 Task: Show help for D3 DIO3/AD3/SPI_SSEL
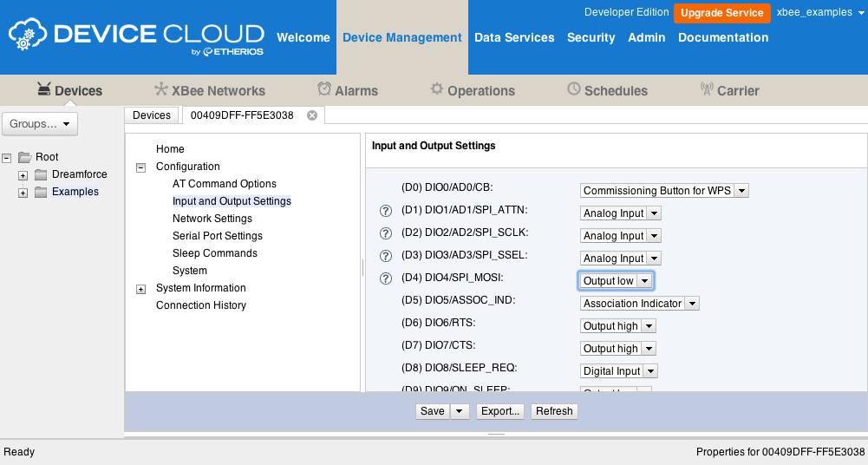click(386, 256)
